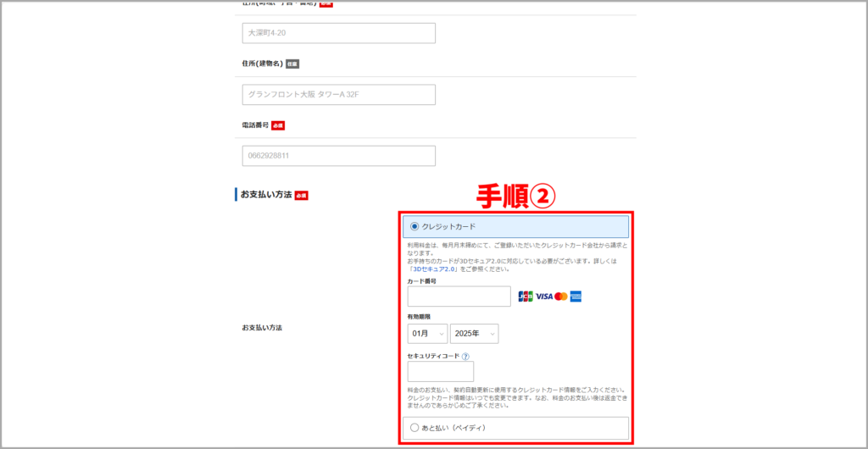
Task: Click the American Express logo
Action: (576, 297)
